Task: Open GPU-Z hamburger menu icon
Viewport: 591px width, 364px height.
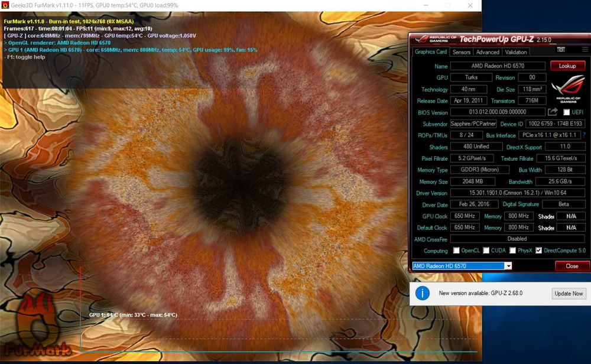Action: click(x=585, y=50)
